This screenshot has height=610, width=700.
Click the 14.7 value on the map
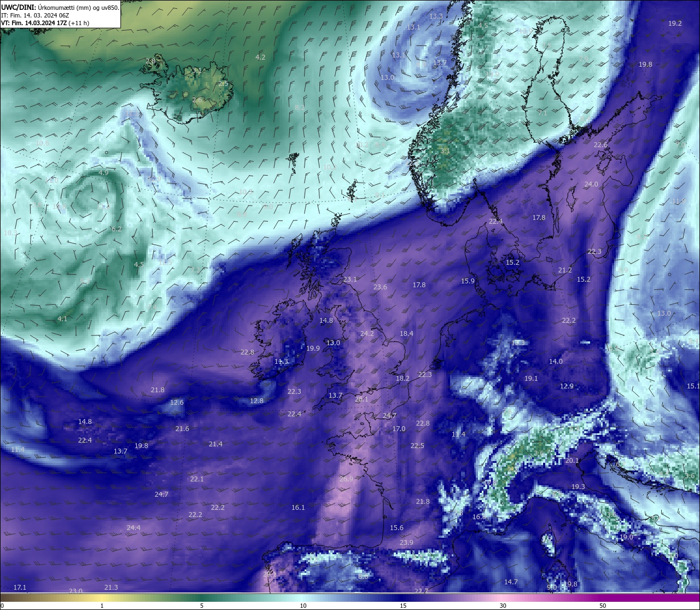pos(511,582)
